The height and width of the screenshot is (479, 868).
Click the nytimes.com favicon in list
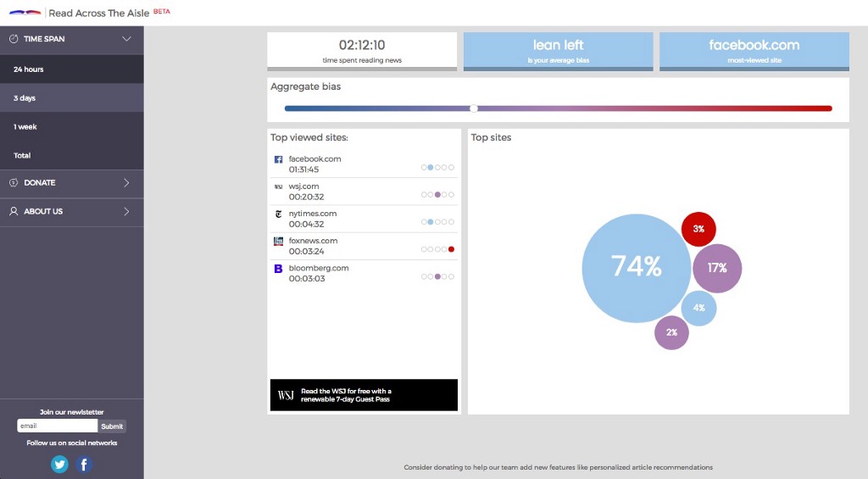(x=278, y=214)
